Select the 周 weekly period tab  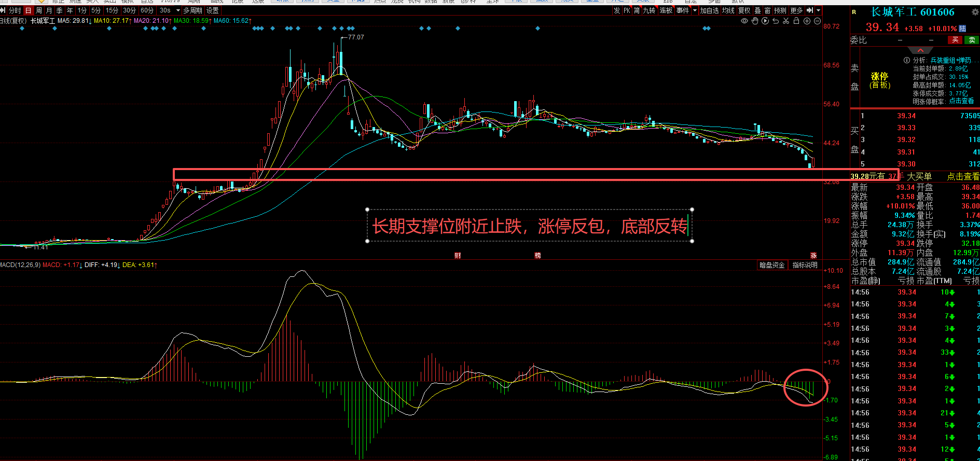click(x=39, y=10)
